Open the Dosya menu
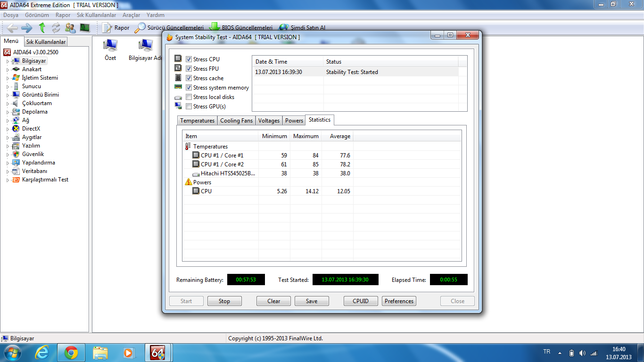This screenshot has height=362, width=644. tap(11, 15)
